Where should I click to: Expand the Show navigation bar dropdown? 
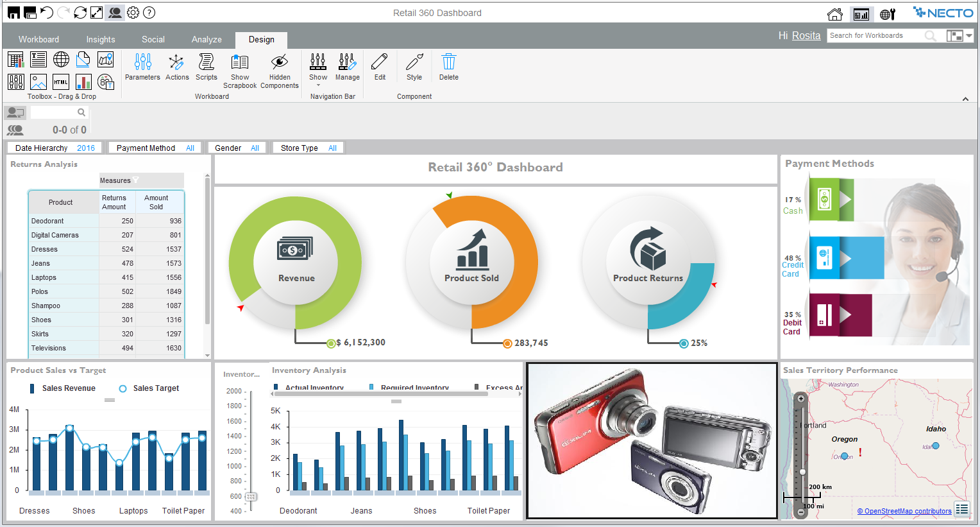(x=318, y=85)
